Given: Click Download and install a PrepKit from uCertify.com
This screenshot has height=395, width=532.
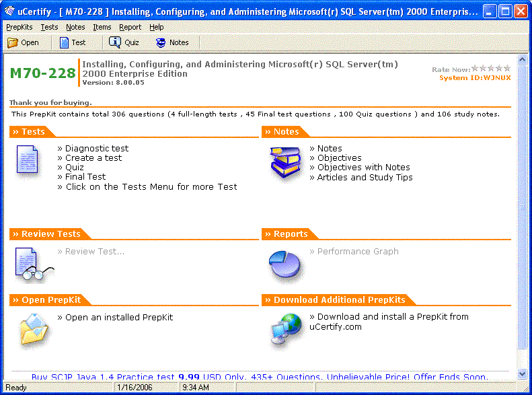Looking at the screenshot, I should (389, 322).
